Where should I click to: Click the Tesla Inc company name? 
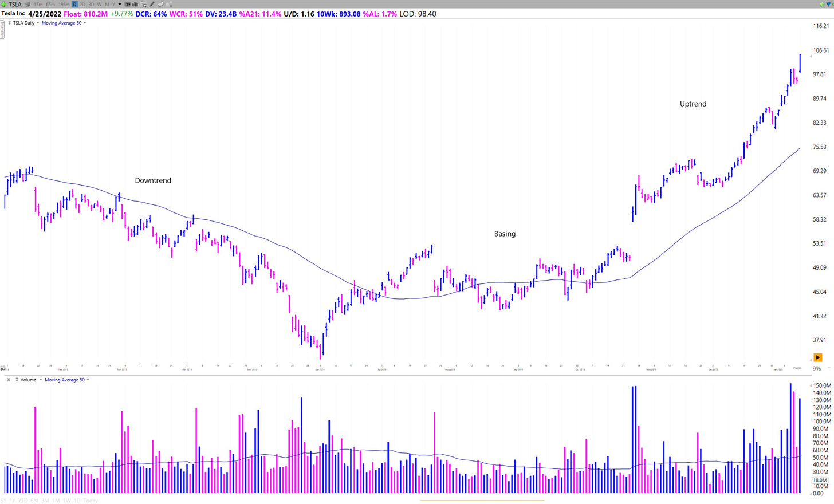point(13,14)
